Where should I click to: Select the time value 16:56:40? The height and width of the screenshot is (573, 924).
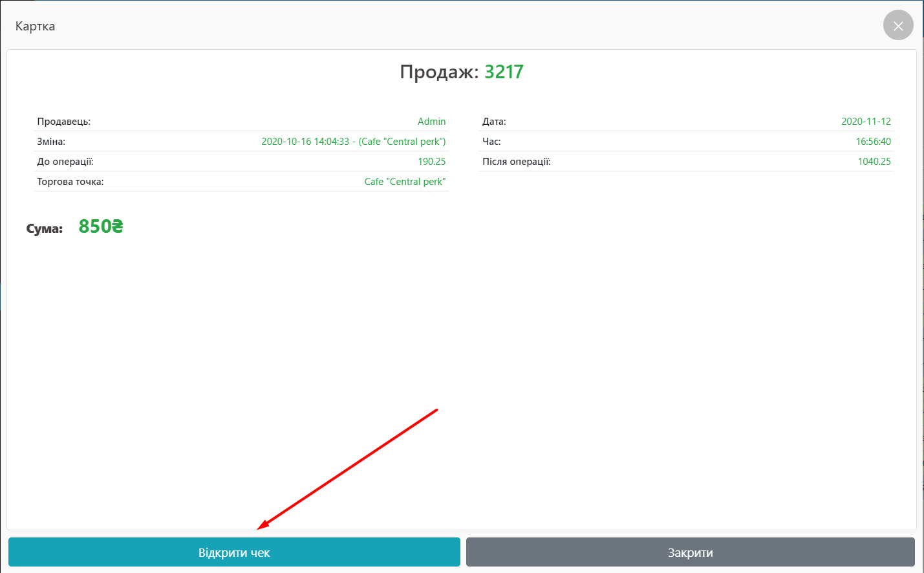click(873, 142)
